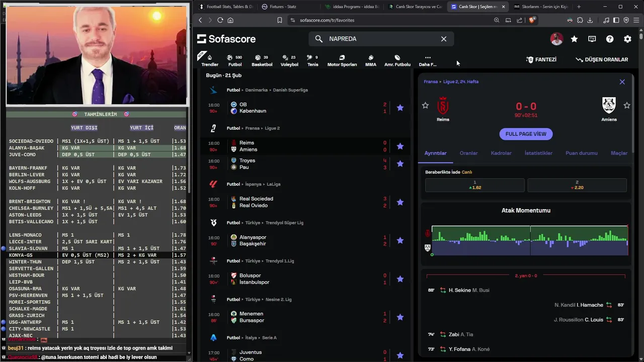This screenshot has height=362, width=644.
Task: Open the TV schedule icon
Action: click(592, 39)
